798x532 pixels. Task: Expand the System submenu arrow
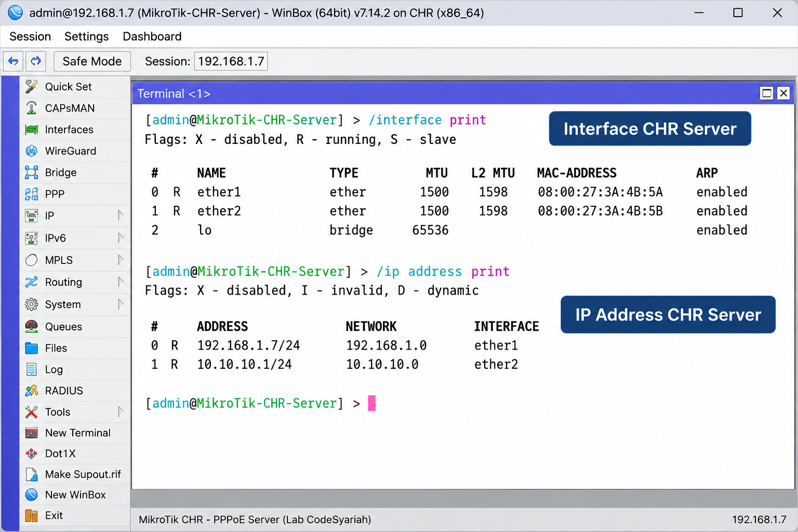coord(121,304)
